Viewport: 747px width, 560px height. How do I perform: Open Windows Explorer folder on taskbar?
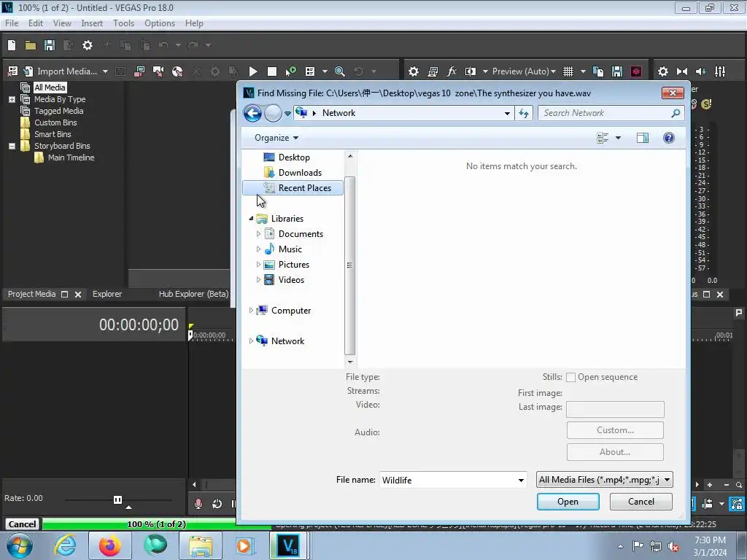[x=200, y=545]
